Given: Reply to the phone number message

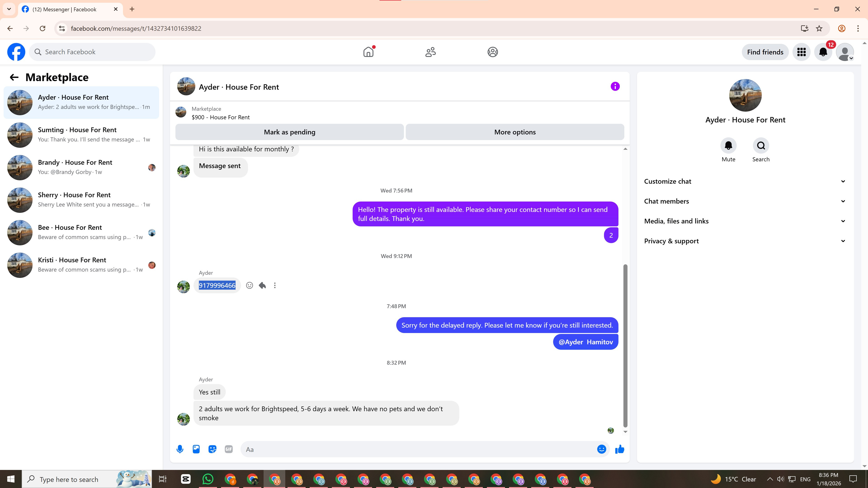Looking at the screenshot, I should 262,285.
